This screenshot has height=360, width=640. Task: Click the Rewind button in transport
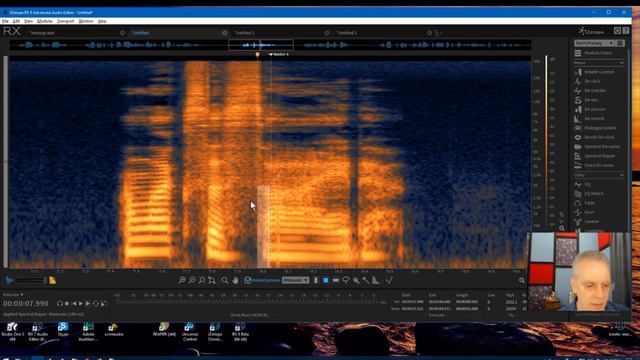point(74,304)
